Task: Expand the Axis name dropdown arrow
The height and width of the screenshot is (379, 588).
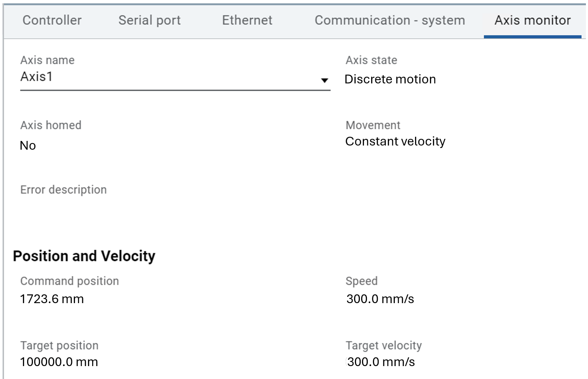Action: 324,80
